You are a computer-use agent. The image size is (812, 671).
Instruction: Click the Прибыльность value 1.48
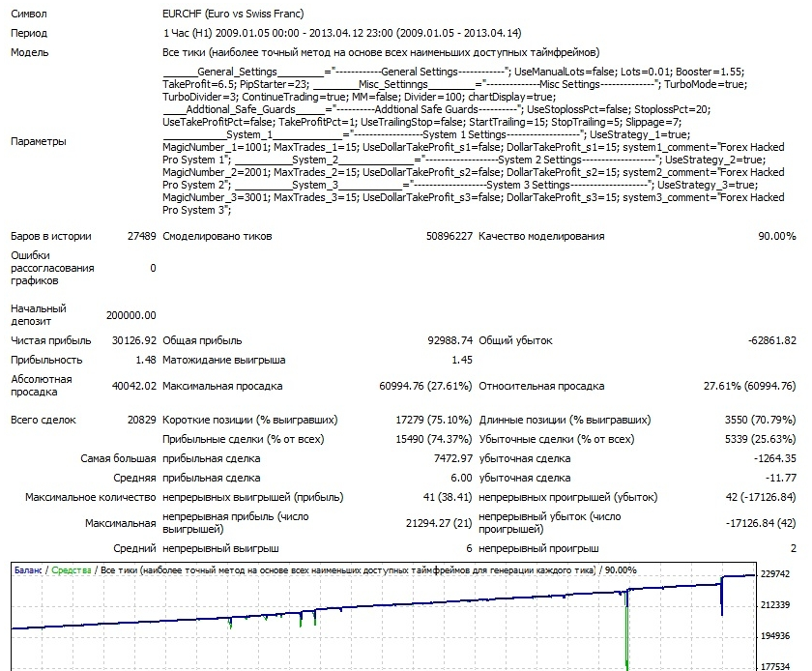[x=146, y=360]
